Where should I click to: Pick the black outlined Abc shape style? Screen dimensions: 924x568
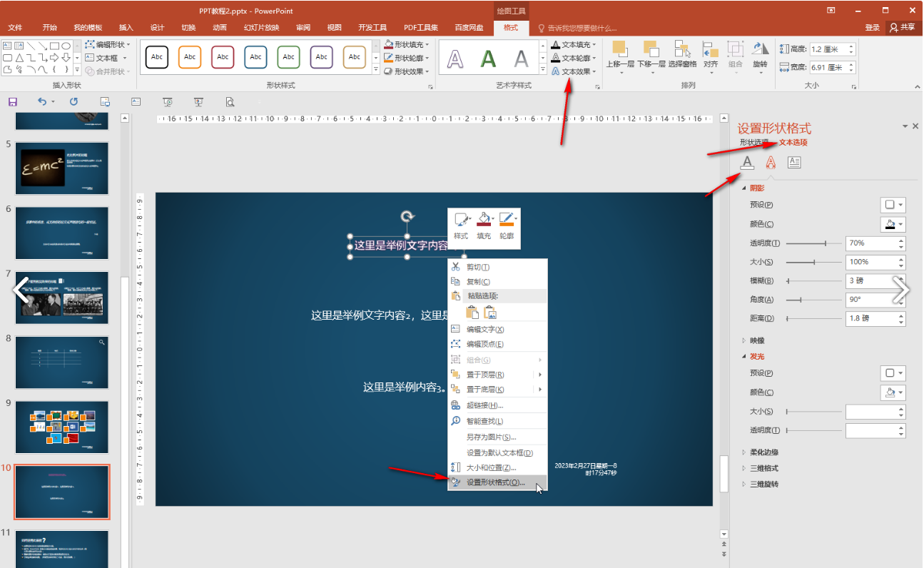click(157, 57)
